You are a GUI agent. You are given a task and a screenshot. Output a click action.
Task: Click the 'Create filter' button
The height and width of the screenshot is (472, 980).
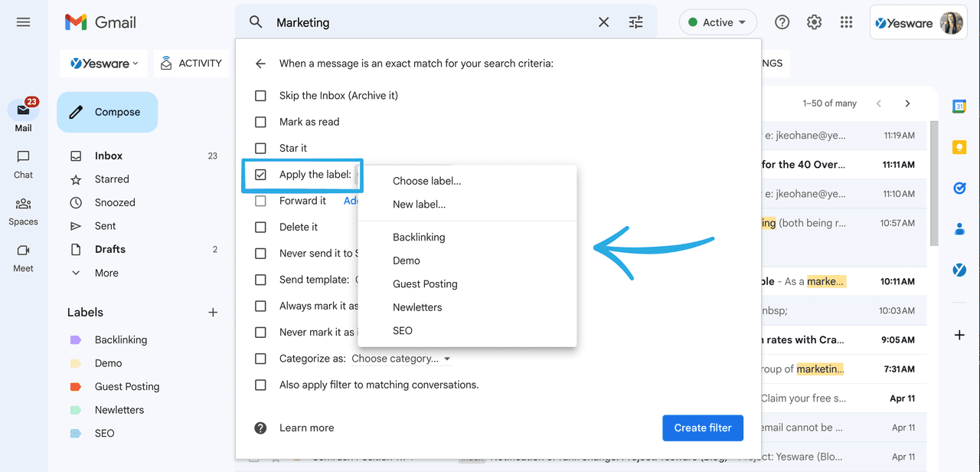703,428
